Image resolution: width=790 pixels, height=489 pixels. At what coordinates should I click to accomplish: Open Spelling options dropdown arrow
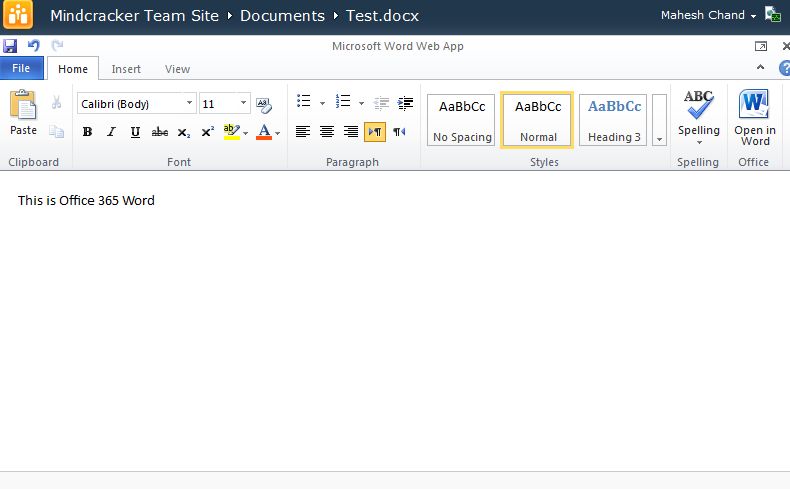tap(699, 143)
